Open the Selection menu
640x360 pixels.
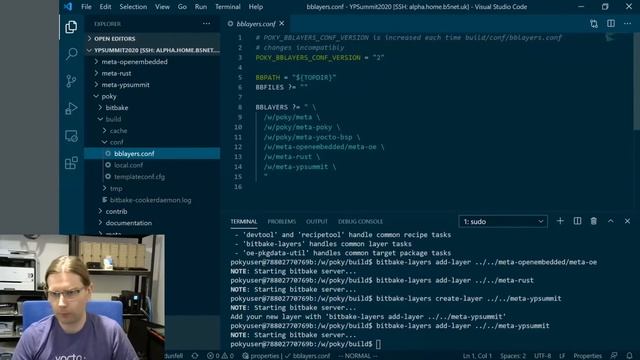133,7
